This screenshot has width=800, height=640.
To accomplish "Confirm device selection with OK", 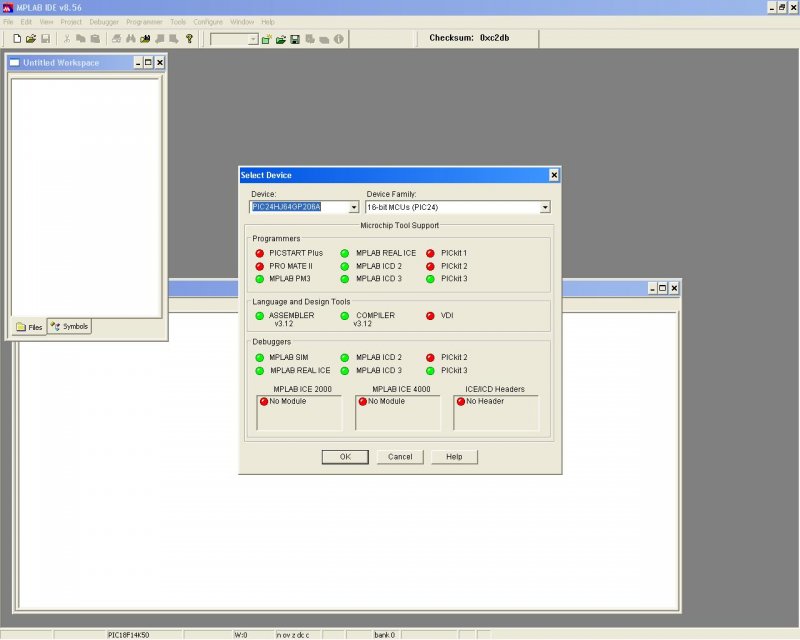I will pos(345,457).
